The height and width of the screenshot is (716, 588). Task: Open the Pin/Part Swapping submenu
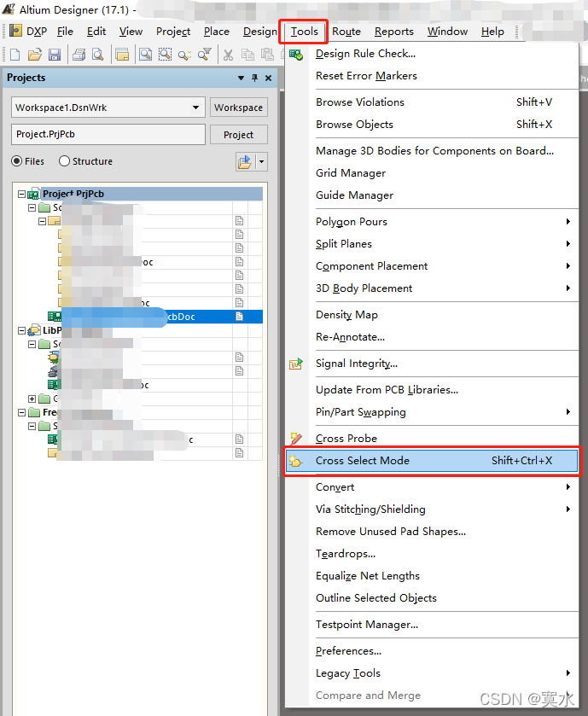[x=432, y=412]
